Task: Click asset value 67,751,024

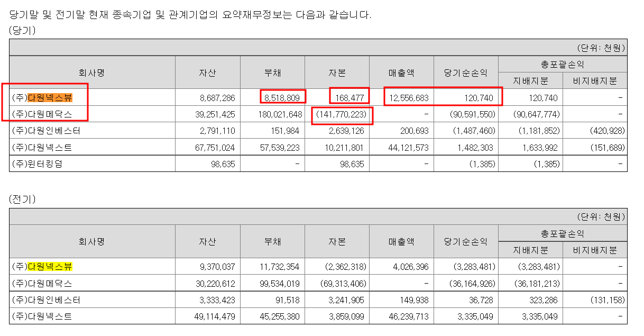Action: point(215,148)
